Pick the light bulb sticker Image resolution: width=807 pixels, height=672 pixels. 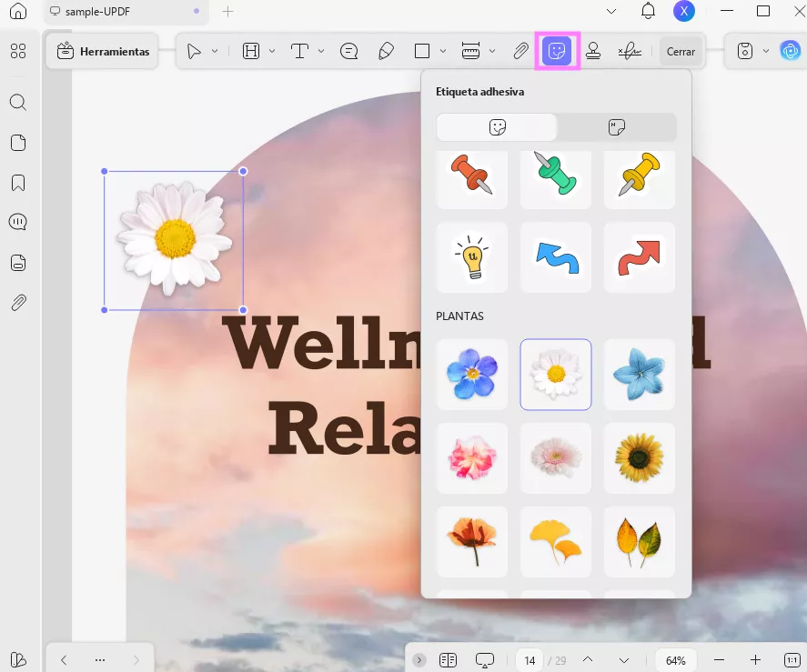tap(472, 257)
